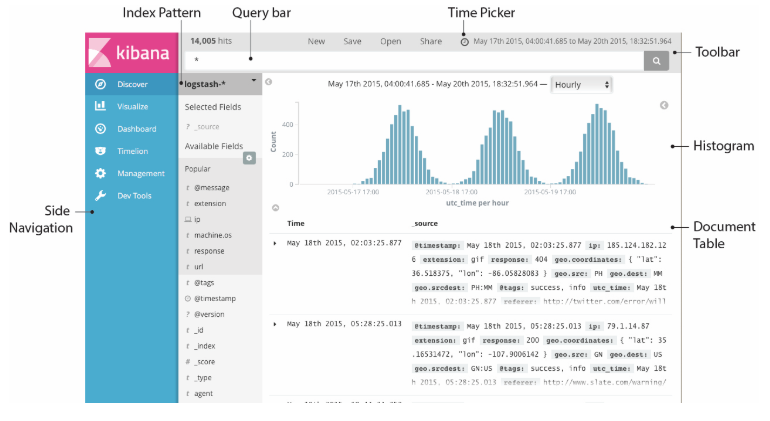Image resolution: width=770 pixels, height=421 pixels.
Task: Click the url field
Action: point(198,266)
